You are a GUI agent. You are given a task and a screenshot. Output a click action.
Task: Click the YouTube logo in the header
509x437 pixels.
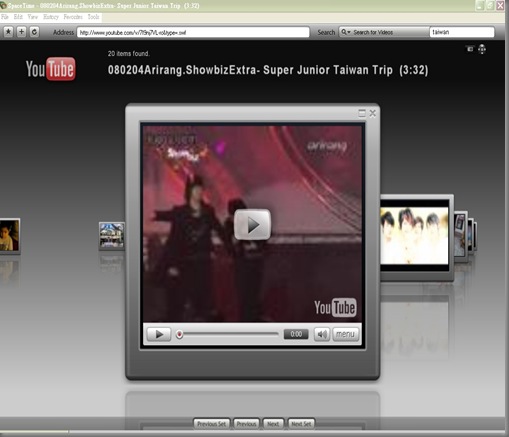(51, 69)
